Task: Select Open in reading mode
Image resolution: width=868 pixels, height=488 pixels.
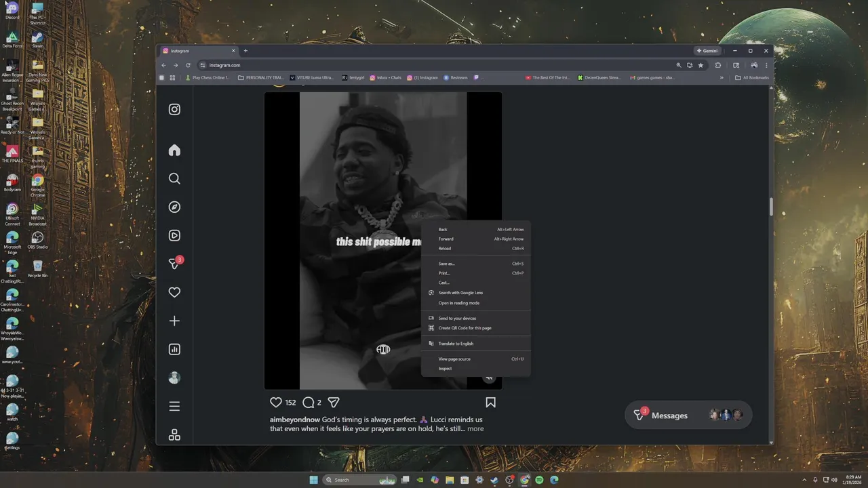Action: click(475, 303)
